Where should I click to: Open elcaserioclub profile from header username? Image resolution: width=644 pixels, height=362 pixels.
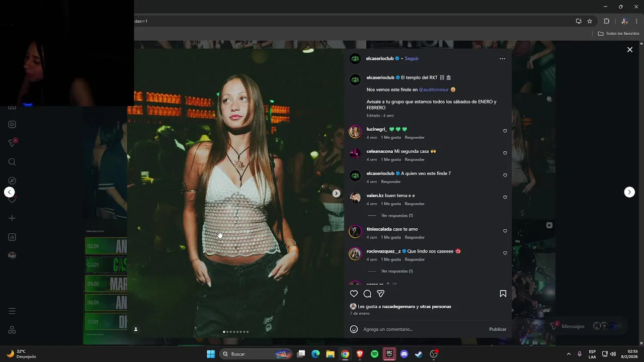pyautogui.click(x=380, y=59)
